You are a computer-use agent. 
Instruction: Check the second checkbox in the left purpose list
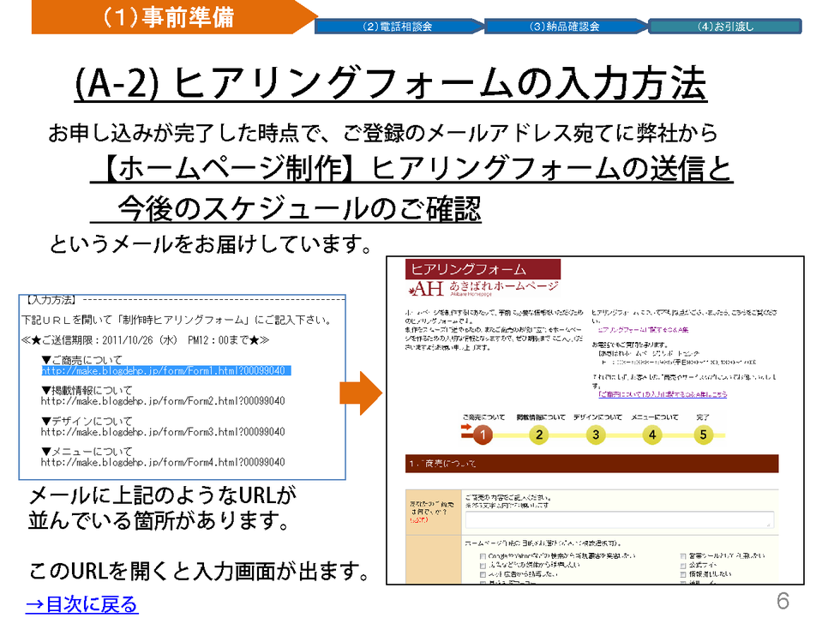[x=484, y=565]
